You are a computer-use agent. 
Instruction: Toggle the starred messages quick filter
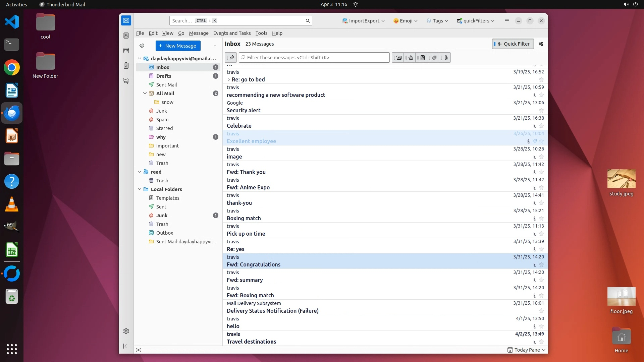411,58
